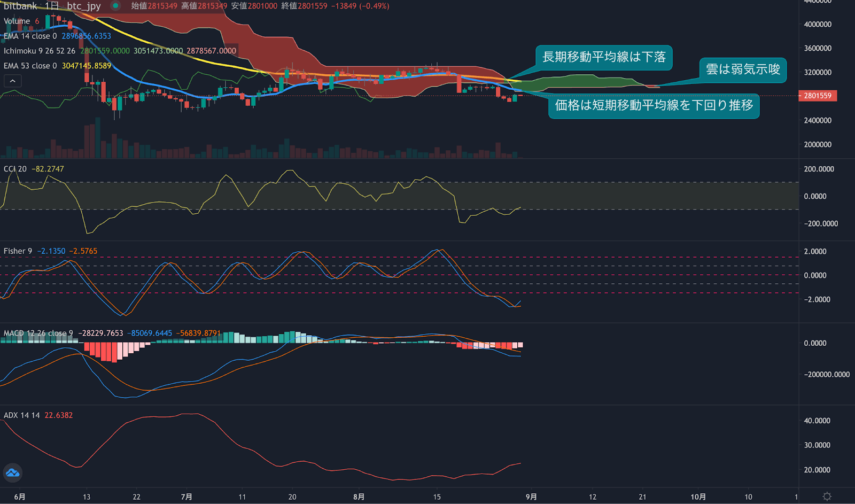Click the 9月 label on the time axis

click(x=531, y=496)
